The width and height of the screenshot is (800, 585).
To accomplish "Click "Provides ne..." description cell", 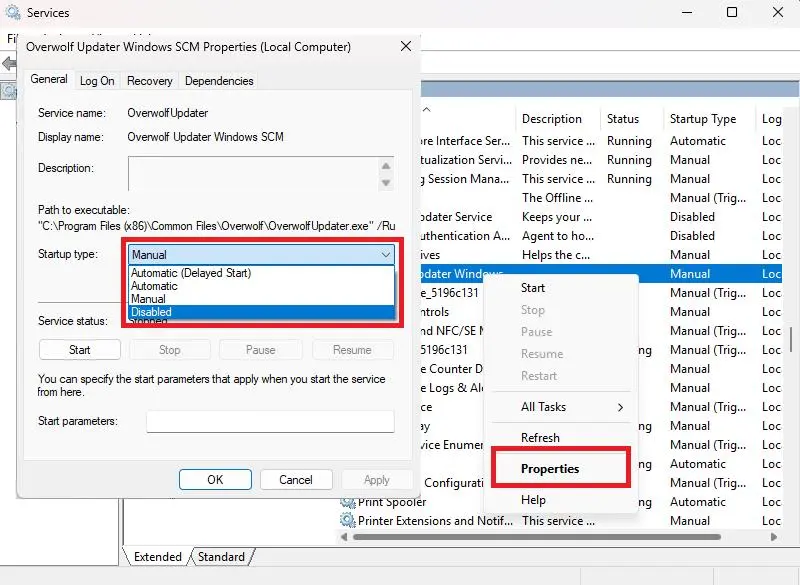I will 557,160.
